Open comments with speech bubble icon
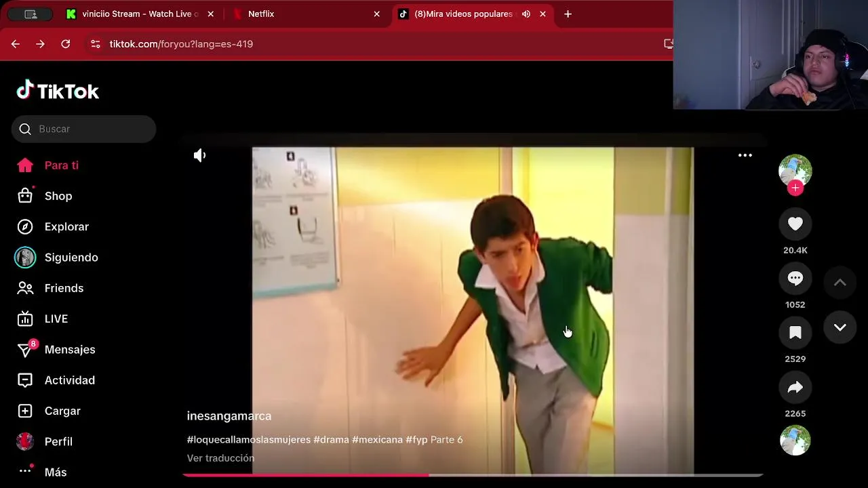This screenshot has height=488, width=868. [795, 278]
